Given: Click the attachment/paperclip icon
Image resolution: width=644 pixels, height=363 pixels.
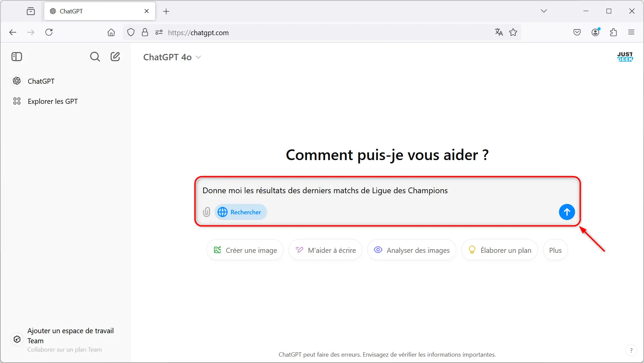Looking at the screenshot, I should tap(206, 212).
